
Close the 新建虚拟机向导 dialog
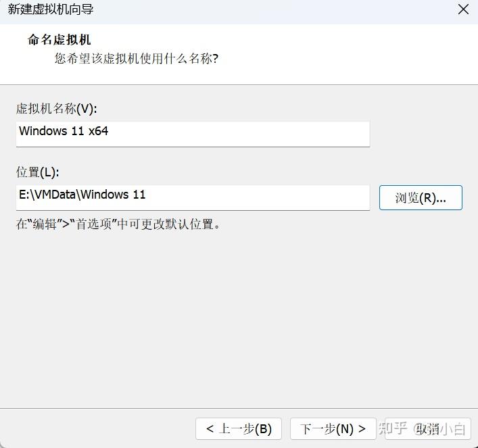point(463,9)
